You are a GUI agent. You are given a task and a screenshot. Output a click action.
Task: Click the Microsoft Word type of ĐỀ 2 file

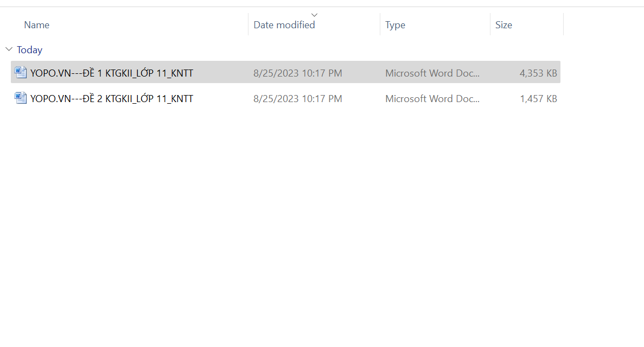[432, 99]
